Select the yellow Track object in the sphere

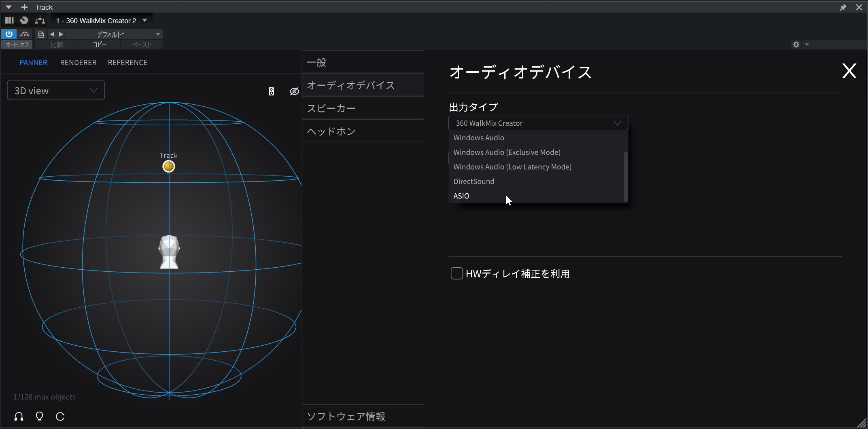169,166
